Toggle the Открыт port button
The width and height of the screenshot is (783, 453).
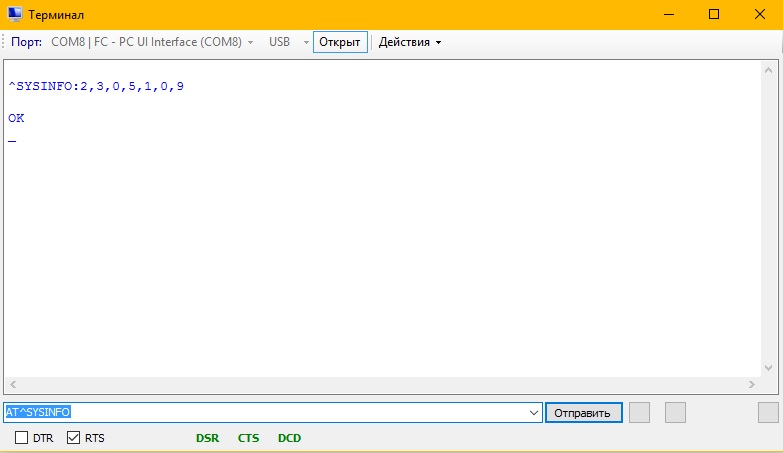(340, 42)
